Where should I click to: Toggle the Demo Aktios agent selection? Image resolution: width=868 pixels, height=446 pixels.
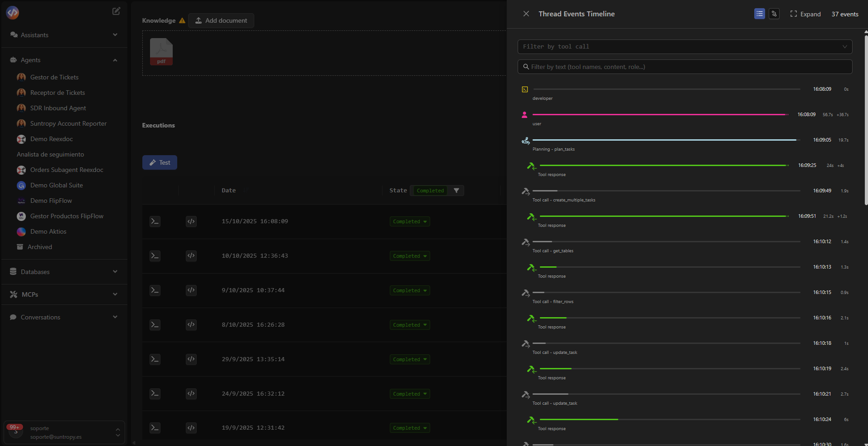point(21,231)
